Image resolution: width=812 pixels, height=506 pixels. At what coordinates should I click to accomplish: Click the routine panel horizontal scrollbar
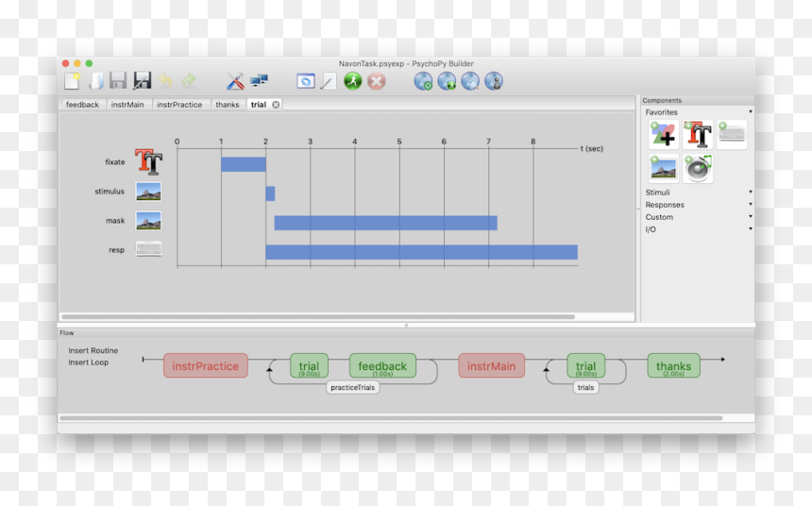(318, 316)
